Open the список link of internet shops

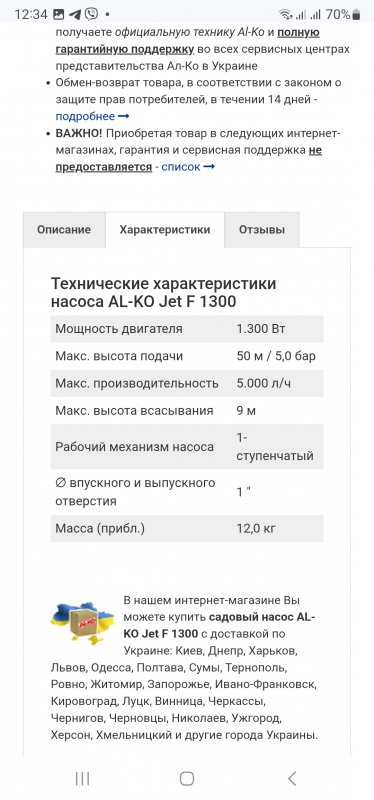181,167
